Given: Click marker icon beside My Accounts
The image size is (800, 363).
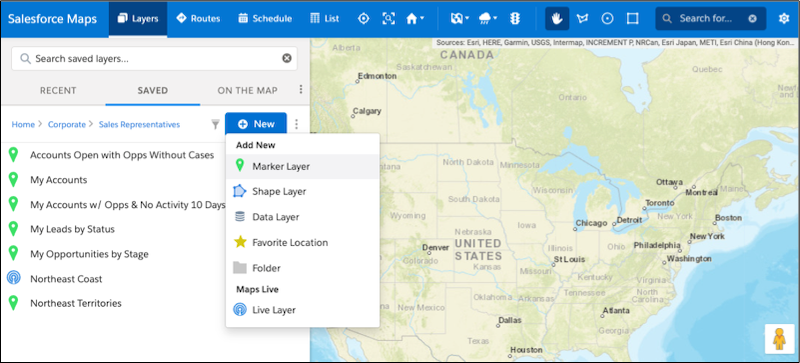Looking at the screenshot, I should tap(14, 180).
